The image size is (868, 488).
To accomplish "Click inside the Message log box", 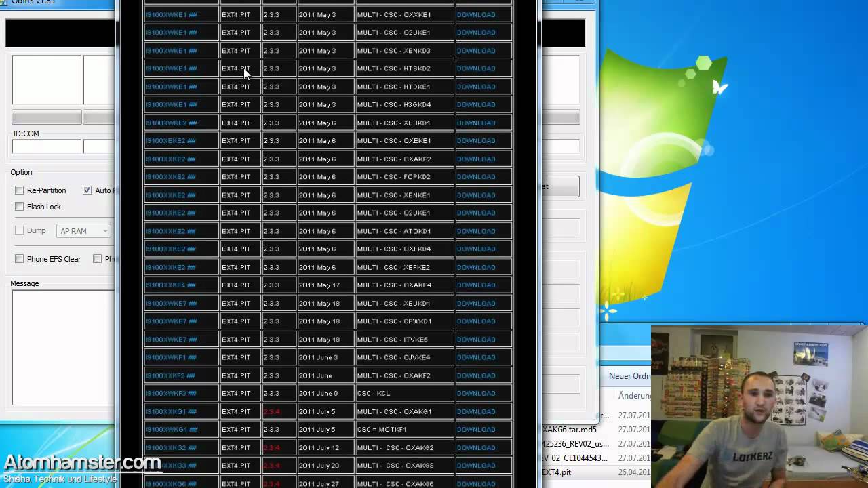I will point(63,348).
